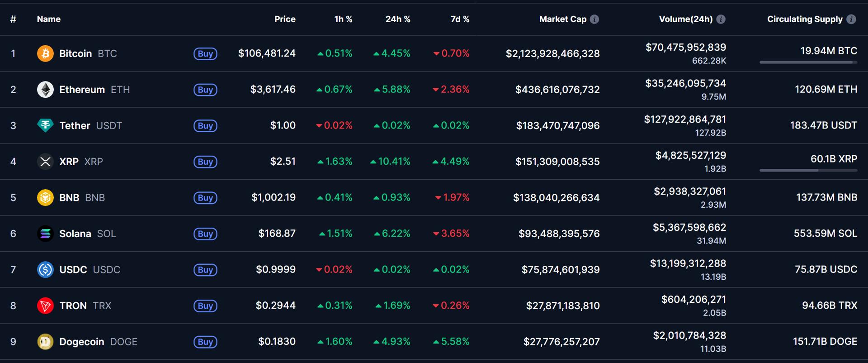Screen dimensions: 868x363
Task: Click the Buy button for Bitcoin
Action: 206,53
